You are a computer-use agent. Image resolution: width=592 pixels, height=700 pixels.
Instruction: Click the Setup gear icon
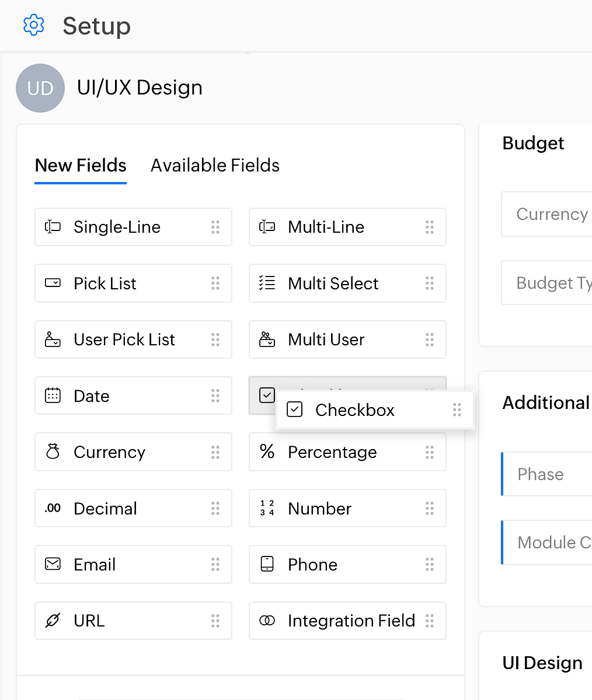[x=33, y=26]
